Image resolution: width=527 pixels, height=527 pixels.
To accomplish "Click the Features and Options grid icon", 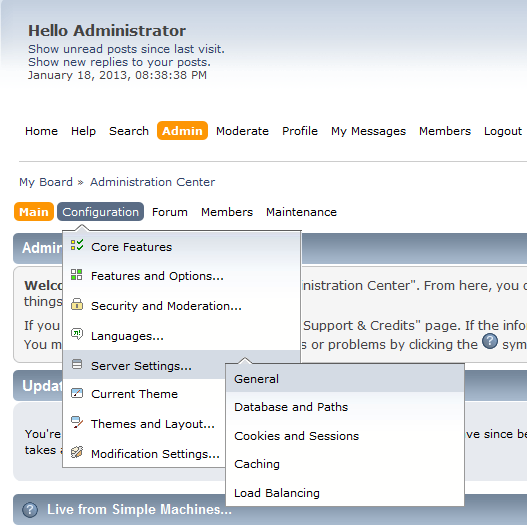I will (77, 274).
